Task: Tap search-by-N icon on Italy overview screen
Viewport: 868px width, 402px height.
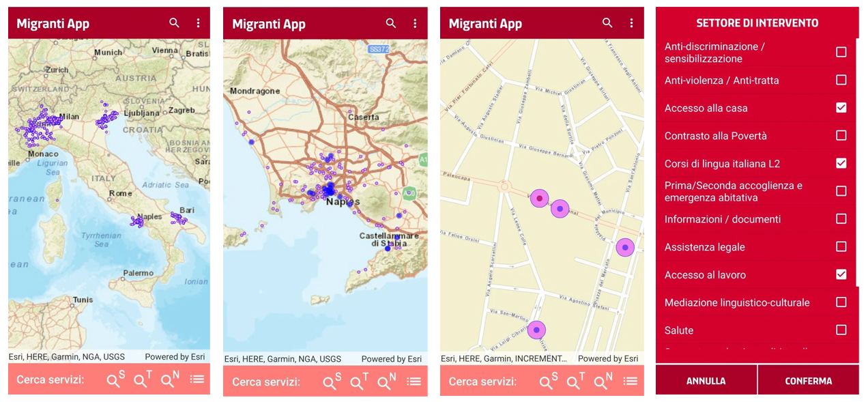Action: pos(170,379)
